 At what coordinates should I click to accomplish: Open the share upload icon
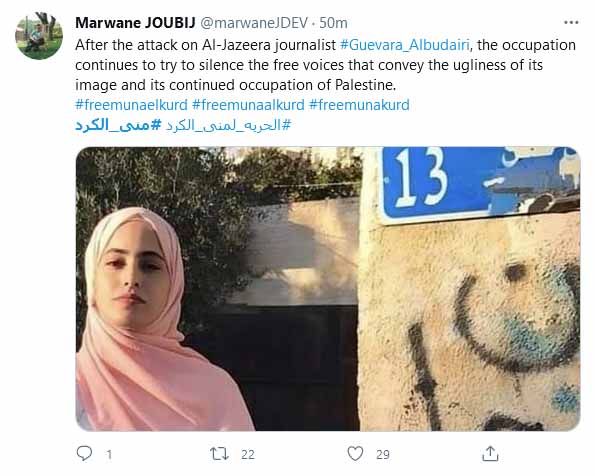tap(490, 454)
